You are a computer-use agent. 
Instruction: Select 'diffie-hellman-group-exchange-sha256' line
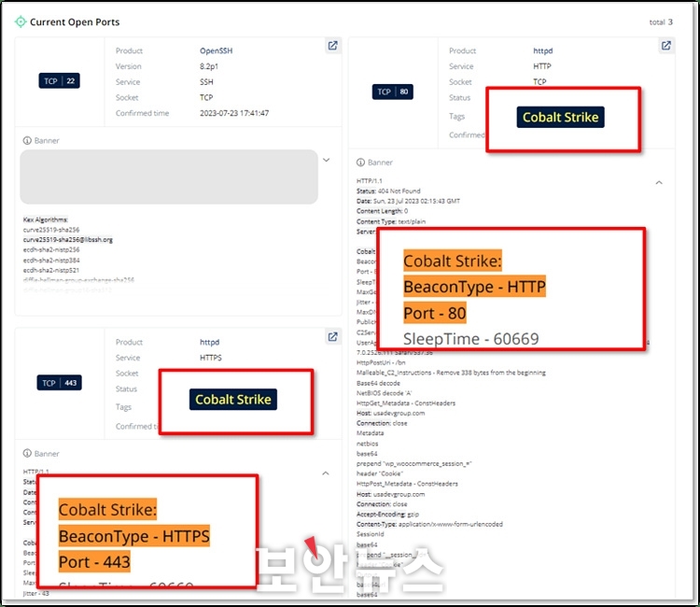(78, 280)
